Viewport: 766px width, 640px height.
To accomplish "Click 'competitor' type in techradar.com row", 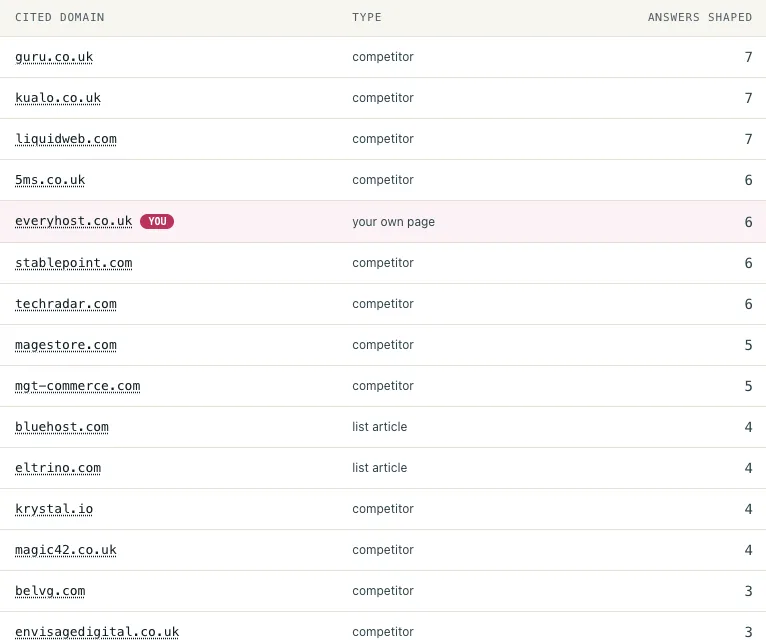I will coord(383,304).
